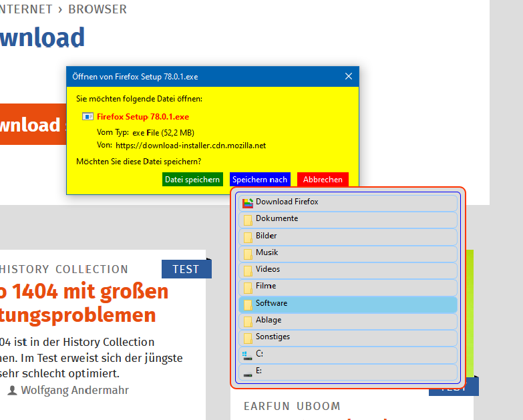Click the Software folder icon
The height and width of the screenshot is (420, 523).
[x=248, y=304]
